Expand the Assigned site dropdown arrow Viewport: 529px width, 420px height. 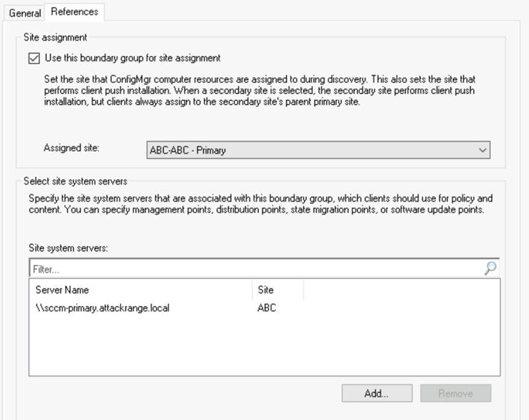click(x=482, y=150)
